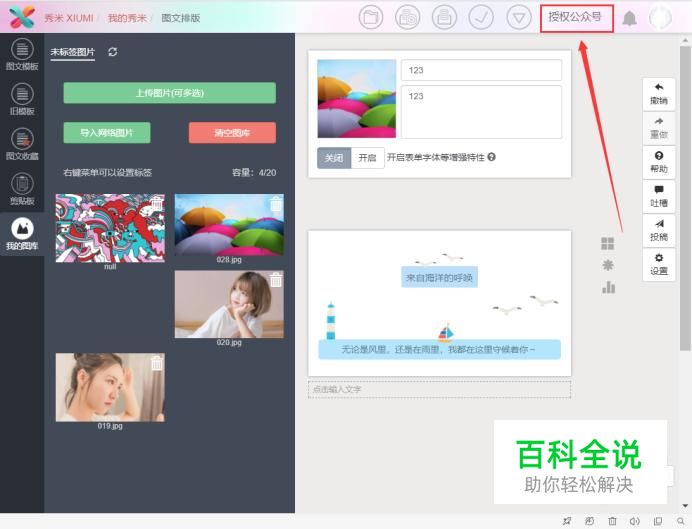Delete 020.jpg using its trash icon
The height and width of the screenshot is (529, 692).
click(276, 280)
